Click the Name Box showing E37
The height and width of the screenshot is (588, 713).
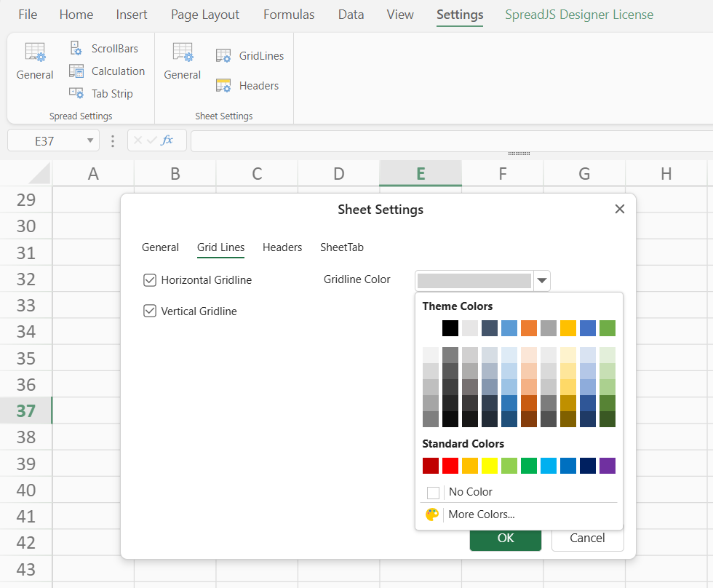coord(44,141)
